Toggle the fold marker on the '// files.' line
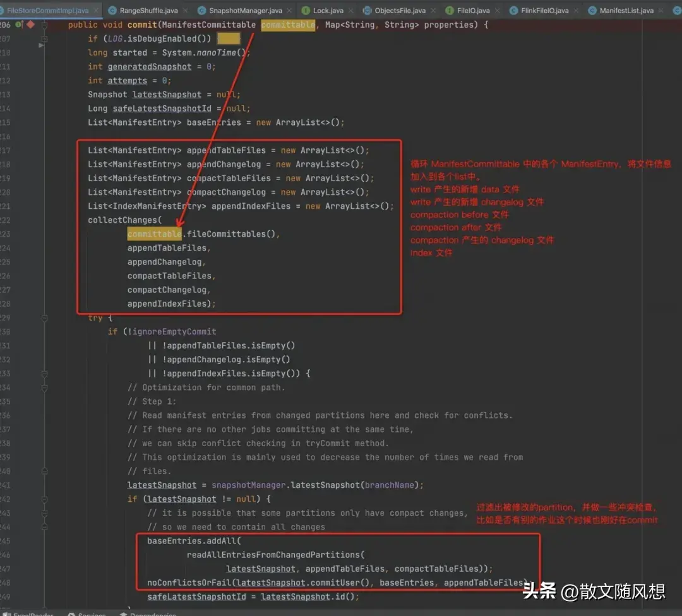This screenshot has height=616, width=682. [x=44, y=471]
